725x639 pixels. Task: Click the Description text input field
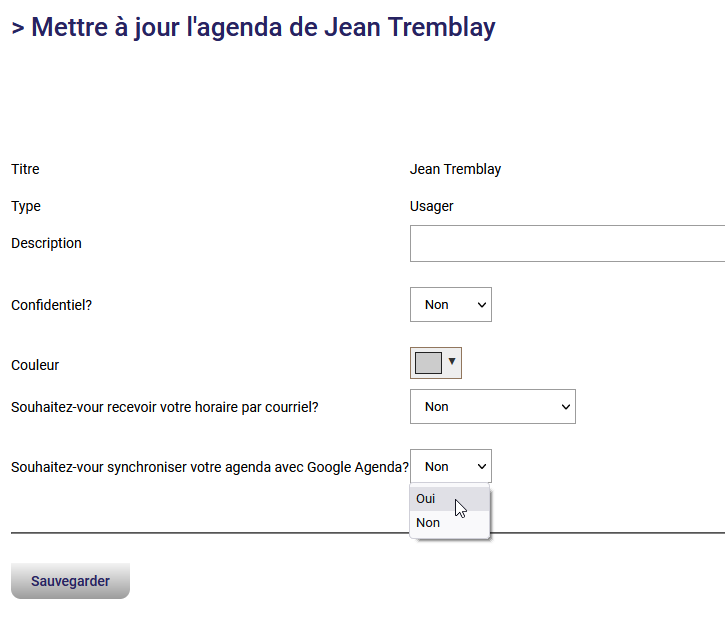click(566, 243)
